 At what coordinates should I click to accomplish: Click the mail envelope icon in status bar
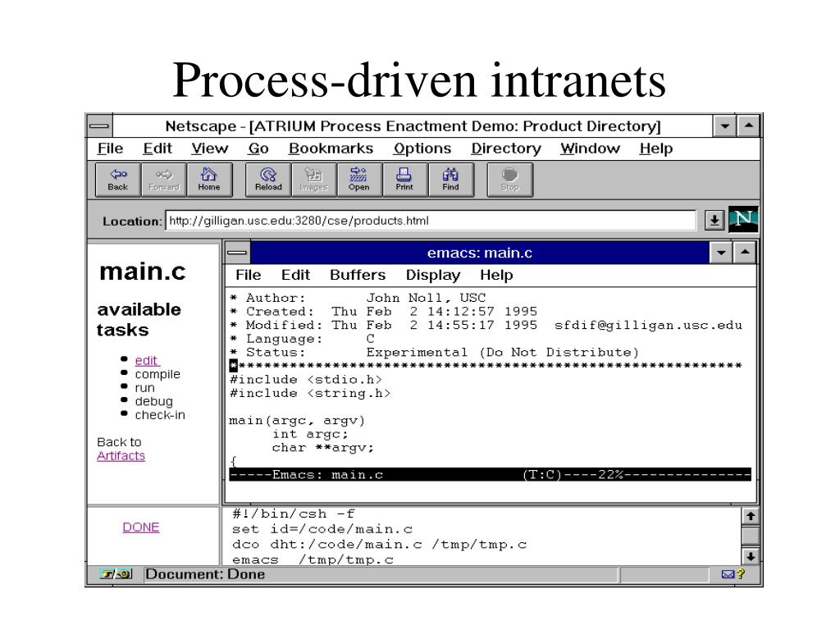728,574
